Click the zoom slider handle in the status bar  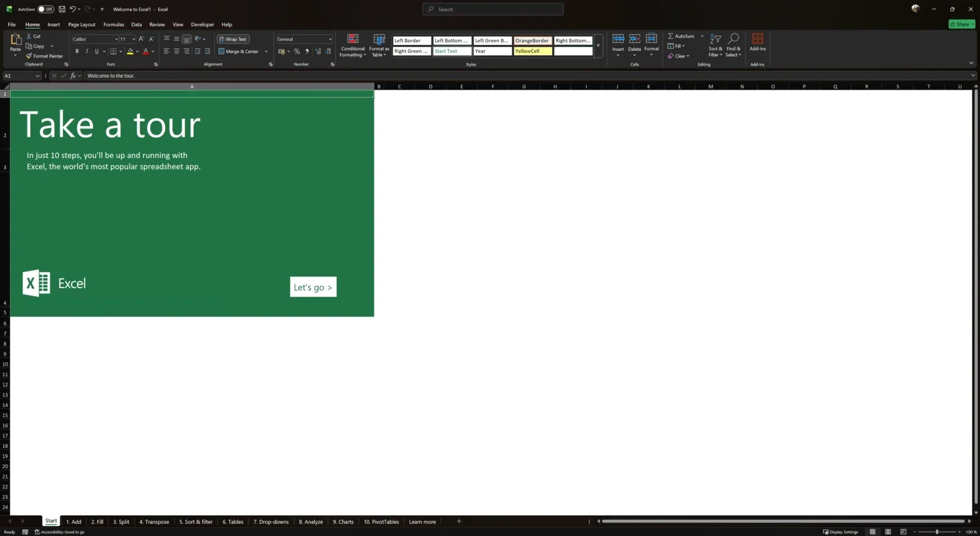pos(936,532)
